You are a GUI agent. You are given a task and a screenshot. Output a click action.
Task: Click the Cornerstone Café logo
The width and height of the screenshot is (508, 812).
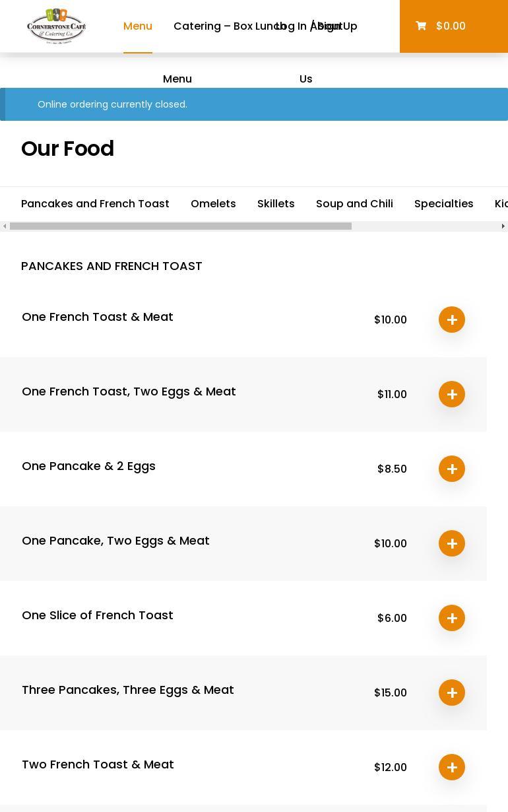tap(57, 26)
